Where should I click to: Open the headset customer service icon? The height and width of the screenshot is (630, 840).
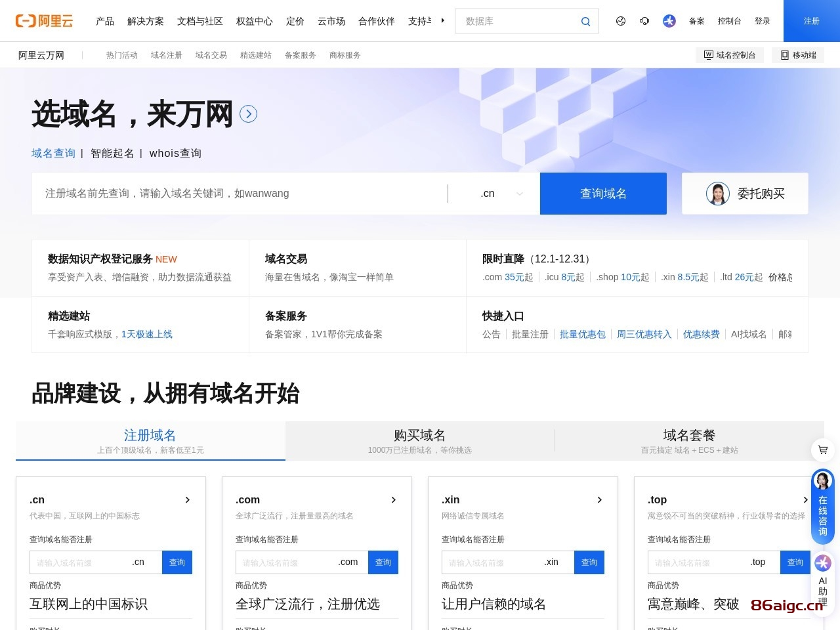point(644,21)
